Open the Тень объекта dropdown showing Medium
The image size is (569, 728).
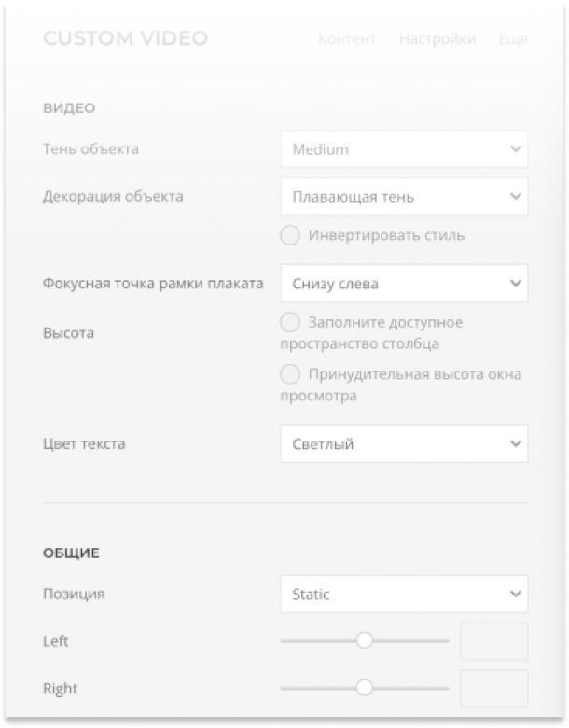tap(404, 149)
